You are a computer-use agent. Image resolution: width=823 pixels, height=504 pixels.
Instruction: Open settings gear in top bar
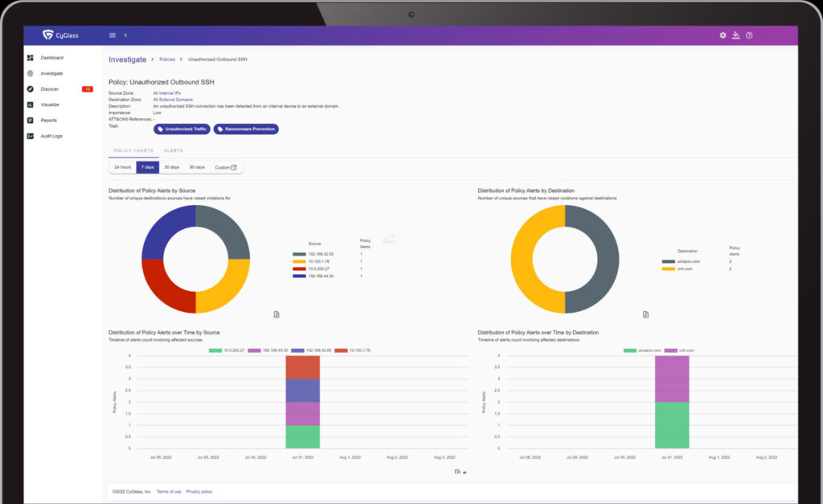click(723, 35)
